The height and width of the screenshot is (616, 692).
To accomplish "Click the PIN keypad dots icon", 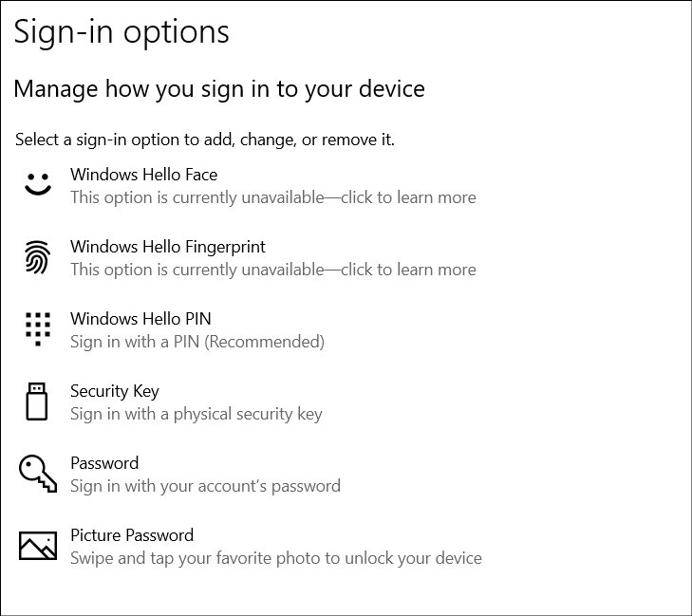I will (x=38, y=329).
